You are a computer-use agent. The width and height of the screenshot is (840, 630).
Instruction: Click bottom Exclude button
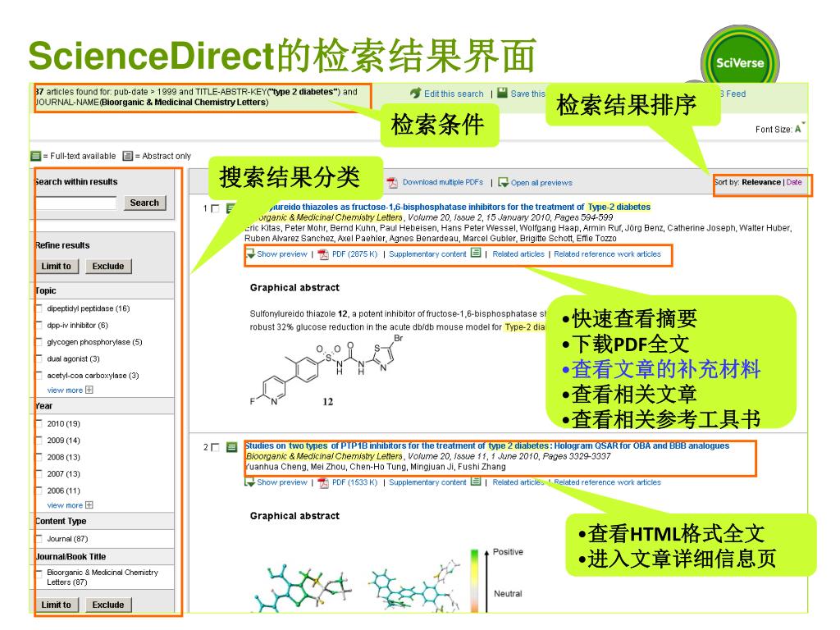click(107, 605)
